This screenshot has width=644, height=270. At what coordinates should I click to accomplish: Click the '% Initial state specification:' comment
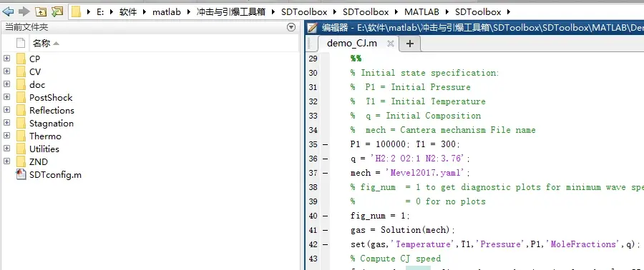[424, 73]
